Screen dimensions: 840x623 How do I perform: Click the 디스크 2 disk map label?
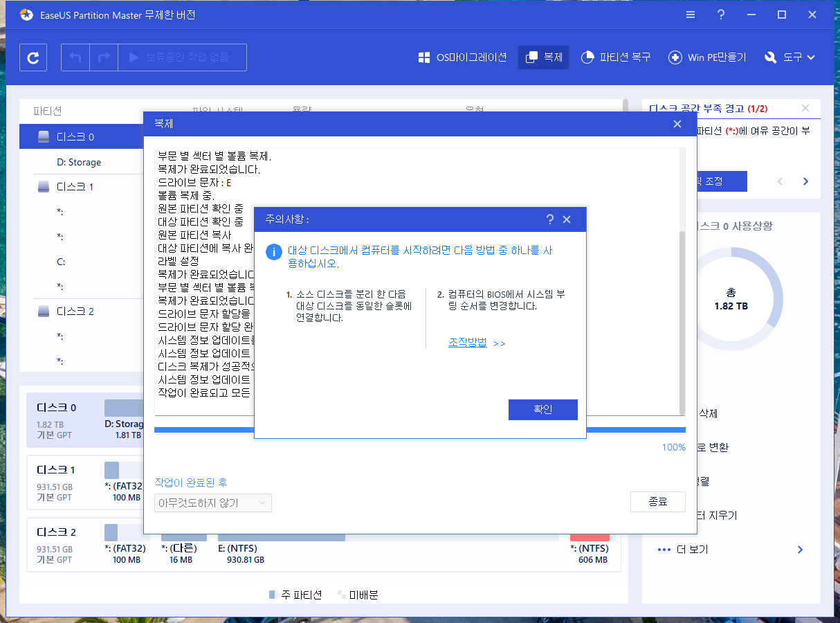coord(57,532)
